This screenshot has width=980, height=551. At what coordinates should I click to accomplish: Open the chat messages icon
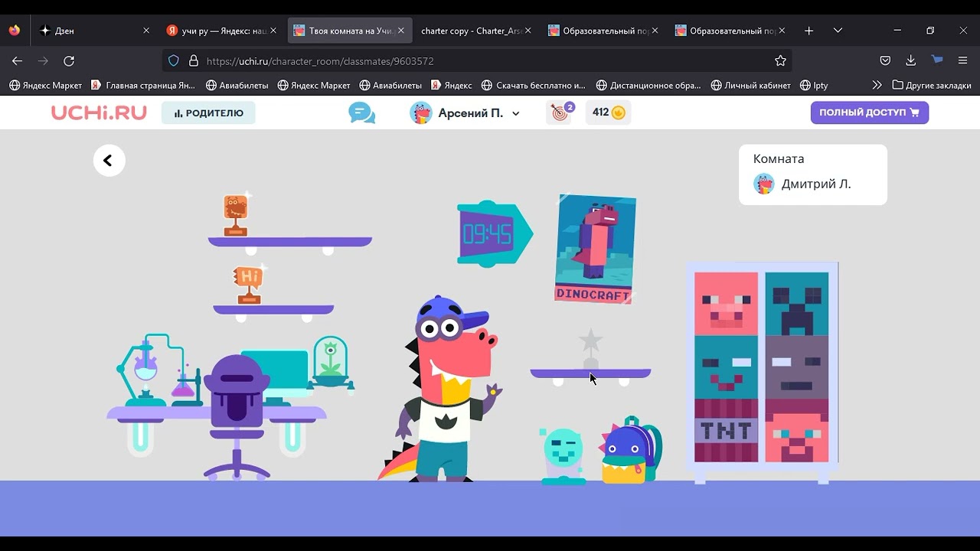(x=361, y=113)
